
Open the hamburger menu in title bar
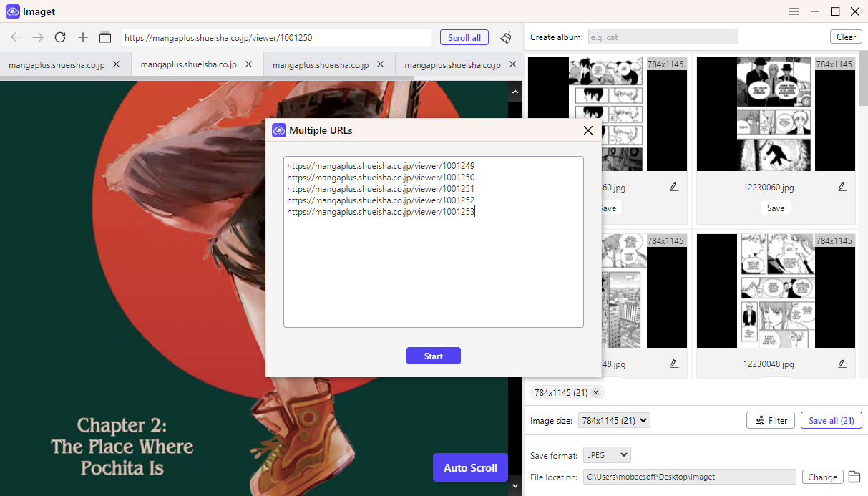[x=794, y=11]
